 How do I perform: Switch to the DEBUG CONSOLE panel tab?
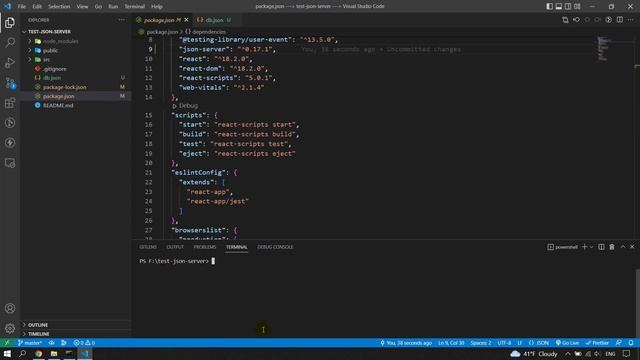[275, 247]
